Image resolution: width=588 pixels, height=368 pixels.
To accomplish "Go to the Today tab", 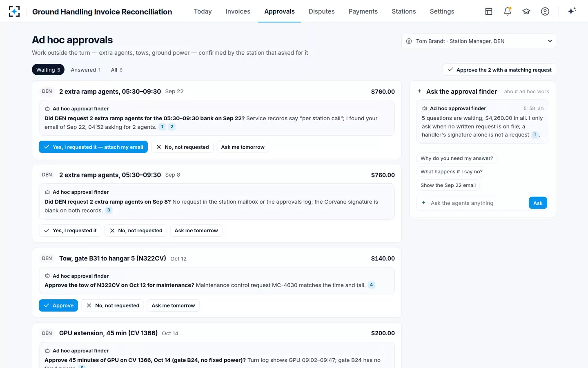I will point(203,11).
